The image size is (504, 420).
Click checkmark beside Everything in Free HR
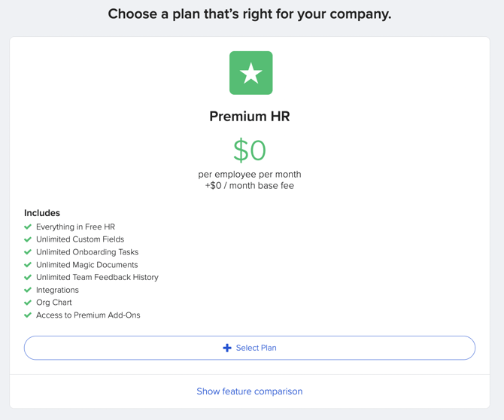pyautogui.click(x=28, y=227)
